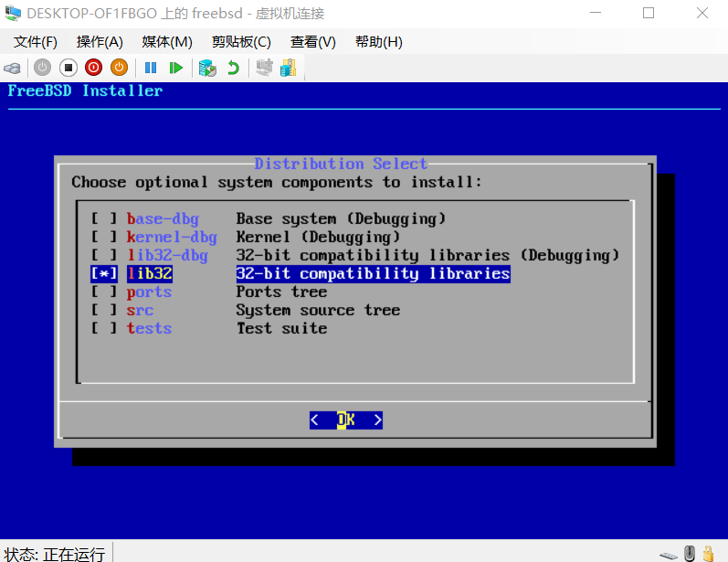Shut down the VM with the red icon
The width and height of the screenshot is (728, 562).
tap(94, 68)
